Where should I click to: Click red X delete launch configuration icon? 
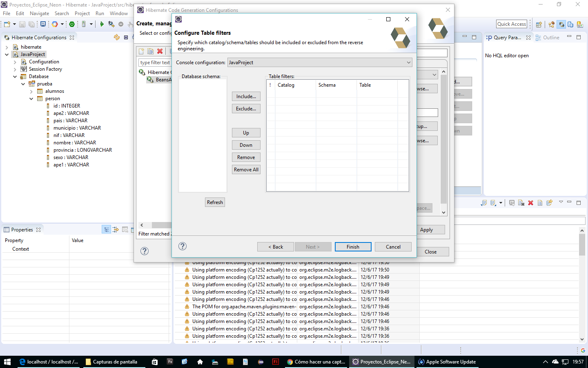click(160, 51)
